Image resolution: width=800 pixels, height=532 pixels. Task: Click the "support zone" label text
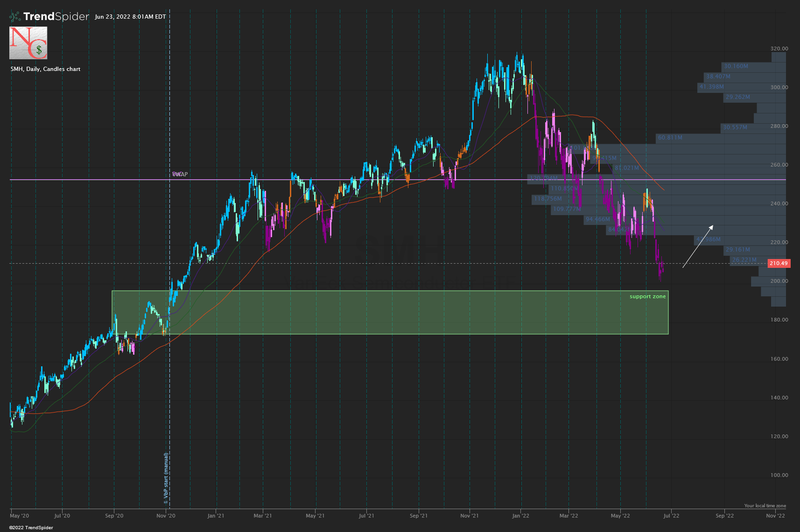pos(647,297)
